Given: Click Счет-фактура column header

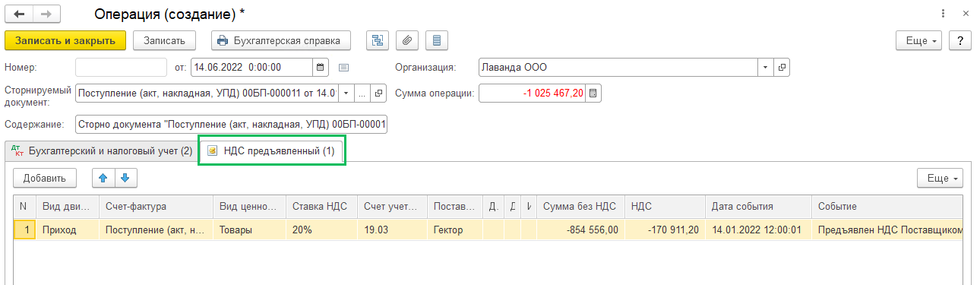Looking at the screenshot, I should [156, 206].
